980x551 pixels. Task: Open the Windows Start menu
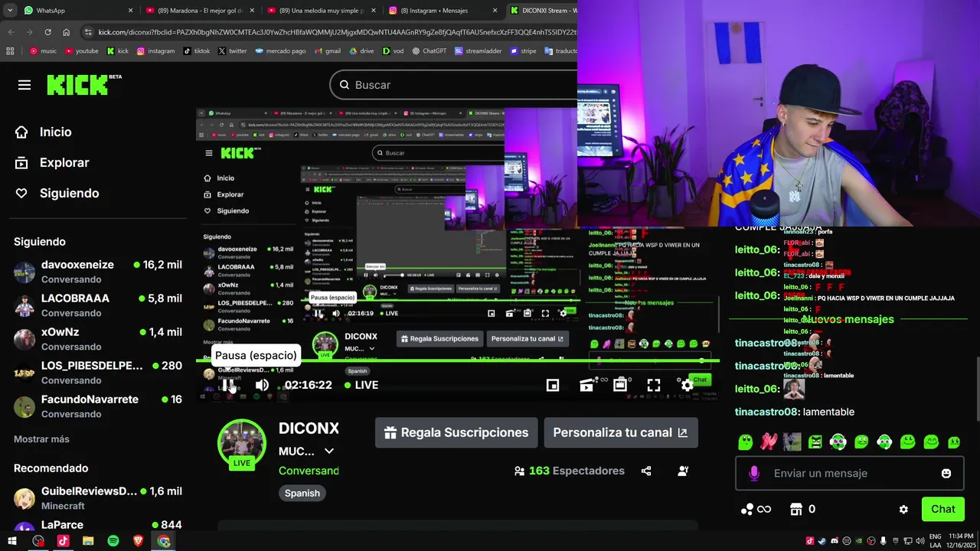12,541
